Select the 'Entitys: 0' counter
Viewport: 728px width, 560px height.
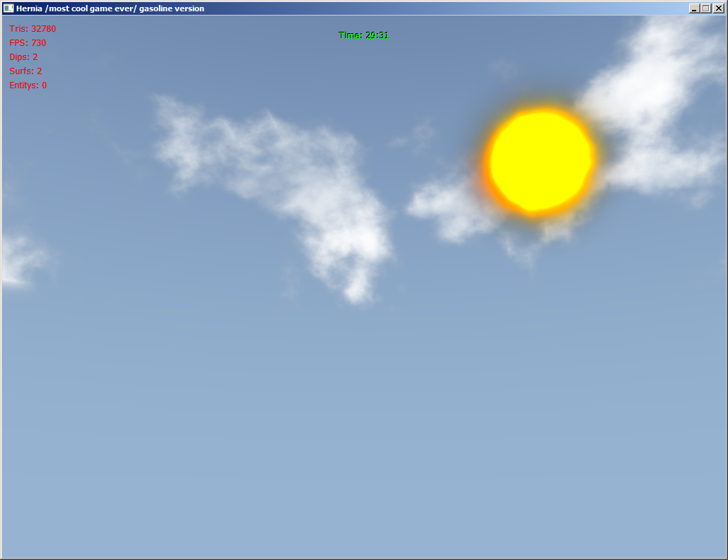coord(28,85)
